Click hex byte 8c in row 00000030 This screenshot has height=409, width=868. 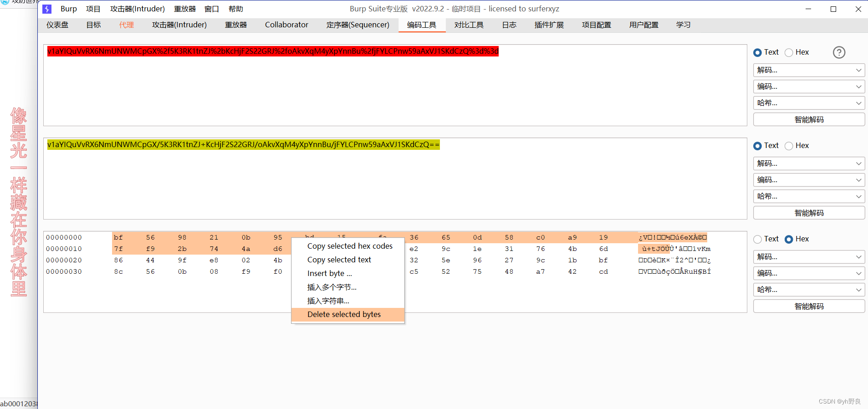(x=118, y=271)
